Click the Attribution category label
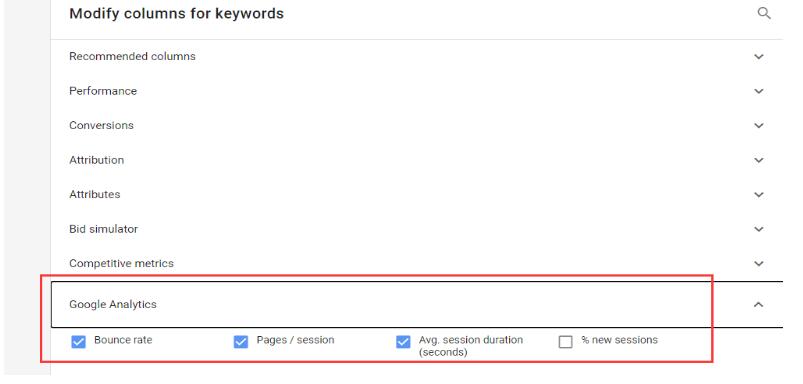 96,160
